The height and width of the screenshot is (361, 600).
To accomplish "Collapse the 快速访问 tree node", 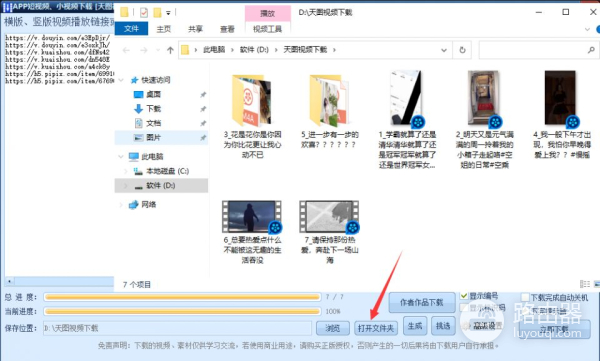I will [121, 80].
